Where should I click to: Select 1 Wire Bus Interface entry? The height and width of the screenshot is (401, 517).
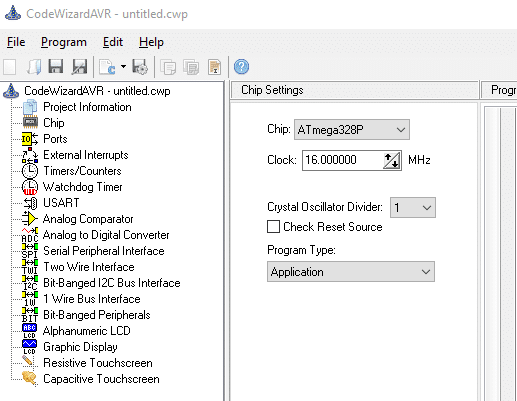92,299
